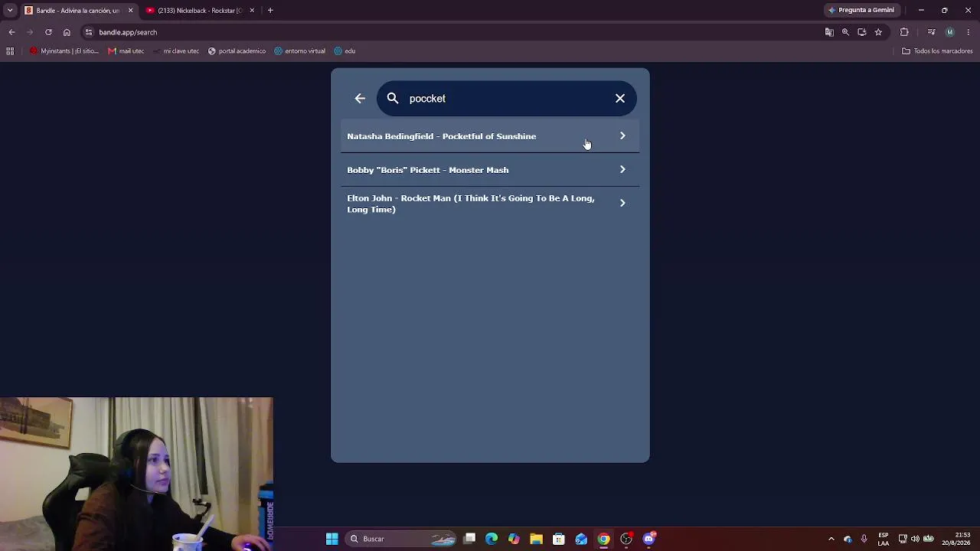
Task: Reload the current page
Action: tap(48, 32)
